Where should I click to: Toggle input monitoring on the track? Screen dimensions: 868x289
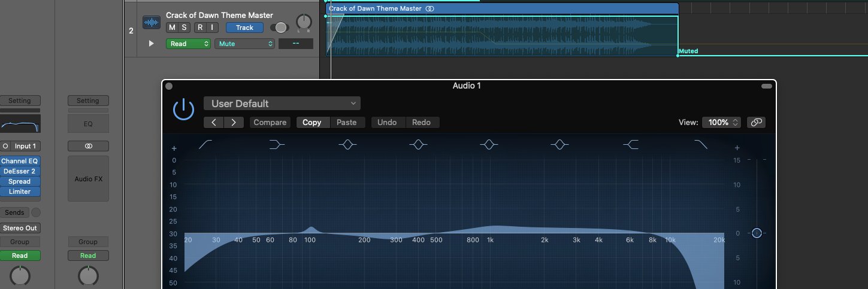(x=212, y=28)
